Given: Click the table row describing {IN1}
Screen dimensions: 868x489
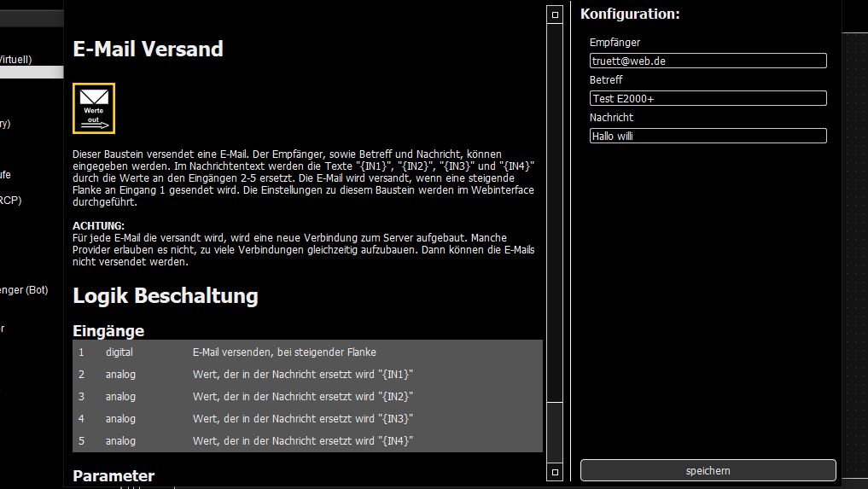Looking at the screenshot, I should [x=307, y=374].
